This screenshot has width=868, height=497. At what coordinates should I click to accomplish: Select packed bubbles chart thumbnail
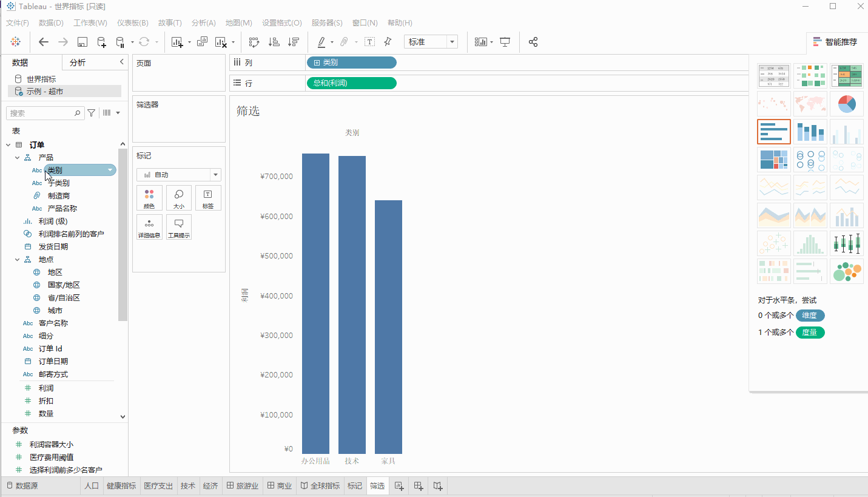click(x=847, y=271)
